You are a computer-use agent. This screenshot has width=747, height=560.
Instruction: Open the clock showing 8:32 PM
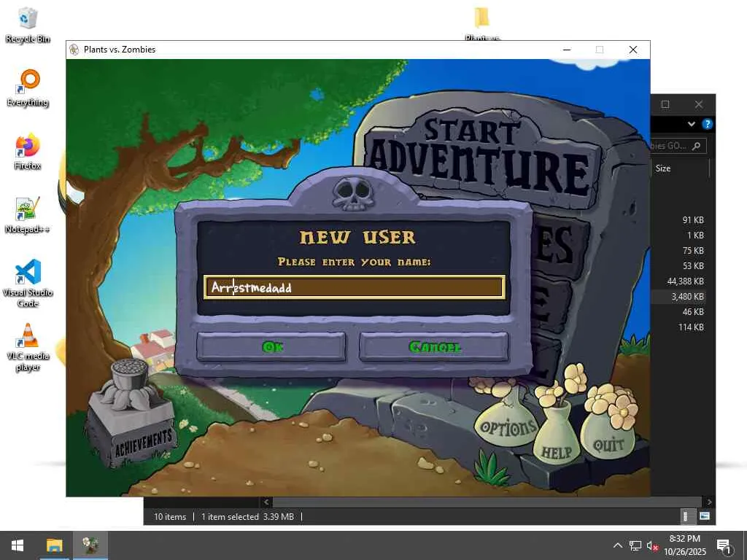(684, 545)
